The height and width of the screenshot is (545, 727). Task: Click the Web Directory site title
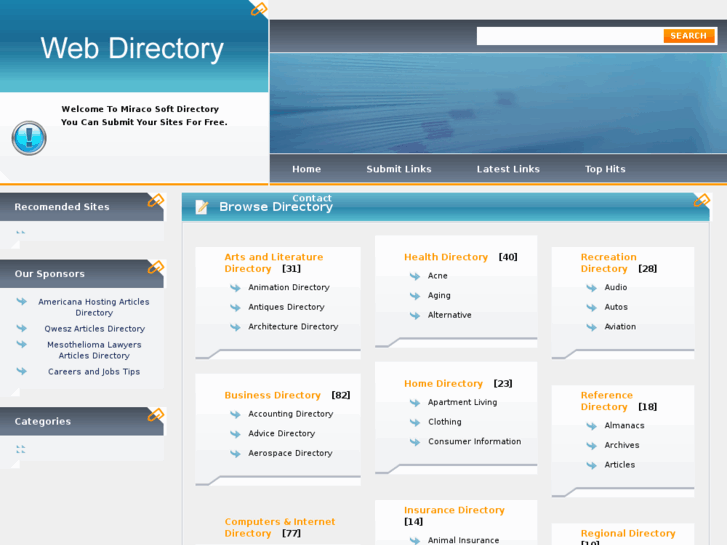point(132,49)
